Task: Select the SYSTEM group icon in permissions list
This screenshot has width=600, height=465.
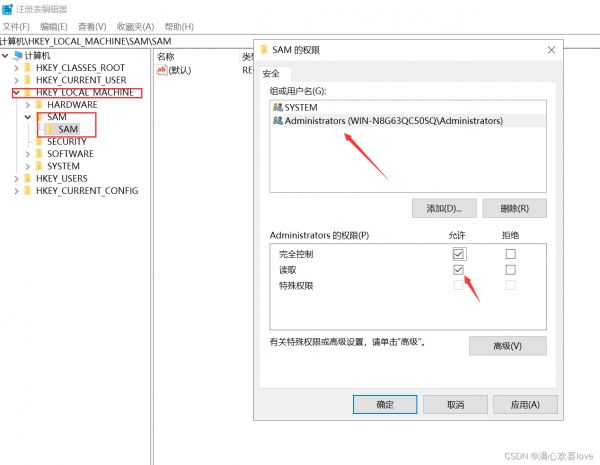Action: (277, 107)
